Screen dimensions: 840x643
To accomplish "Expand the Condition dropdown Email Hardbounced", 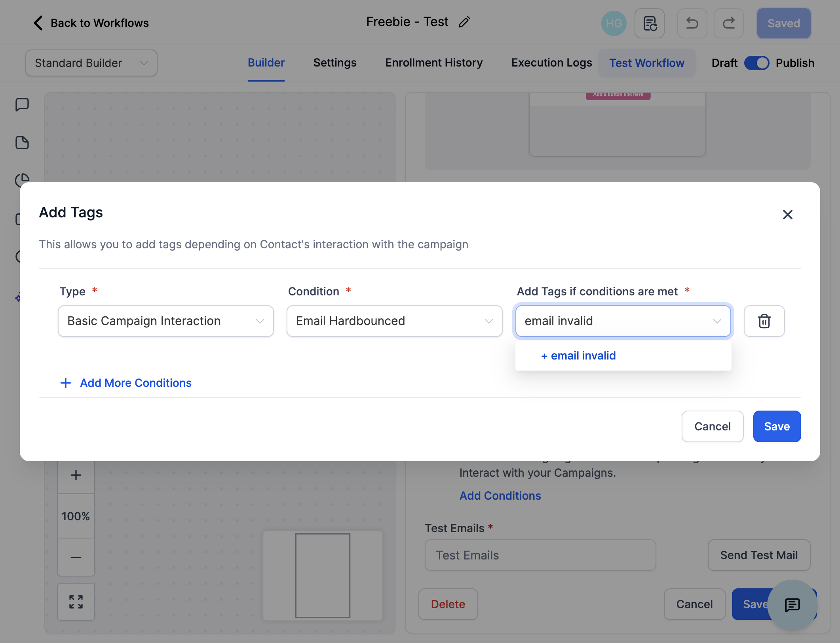I will tap(395, 321).
